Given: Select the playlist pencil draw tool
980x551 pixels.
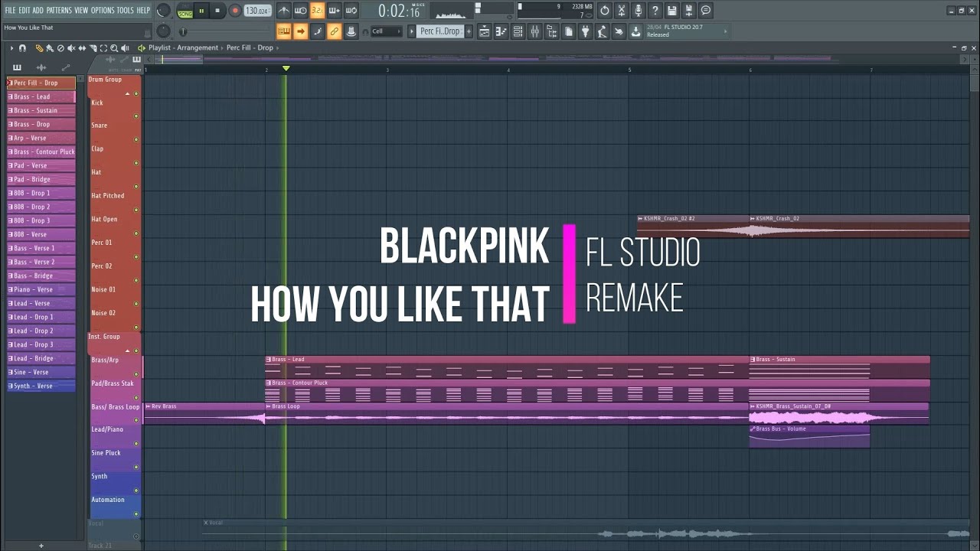Looking at the screenshot, I should pos(39,47).
